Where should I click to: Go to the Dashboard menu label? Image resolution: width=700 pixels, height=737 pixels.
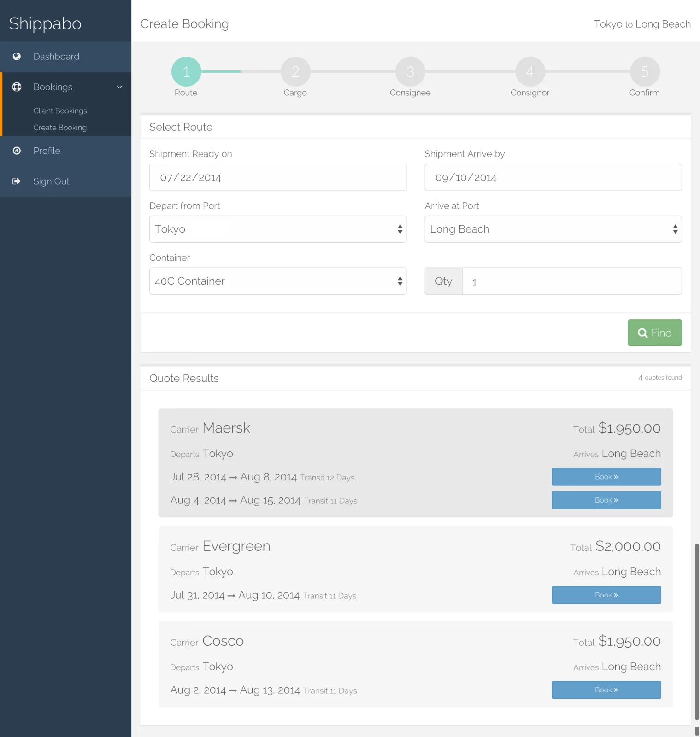[56, 57]
